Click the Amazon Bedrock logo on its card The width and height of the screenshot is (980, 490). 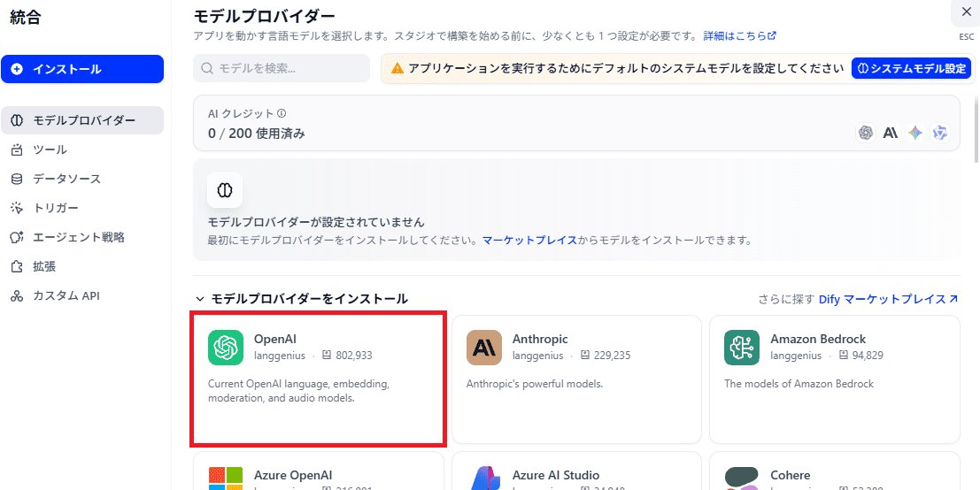tap(742, 347)
